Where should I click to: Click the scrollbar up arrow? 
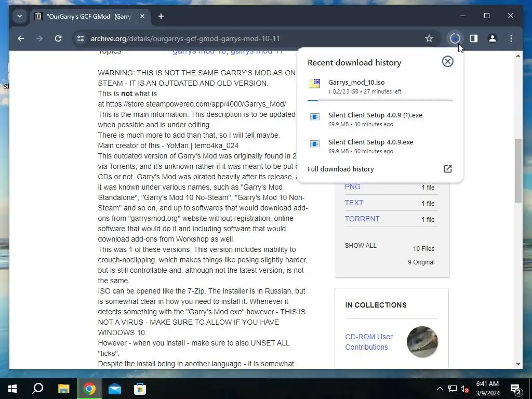pyautogui.click(x=518, y=56)
